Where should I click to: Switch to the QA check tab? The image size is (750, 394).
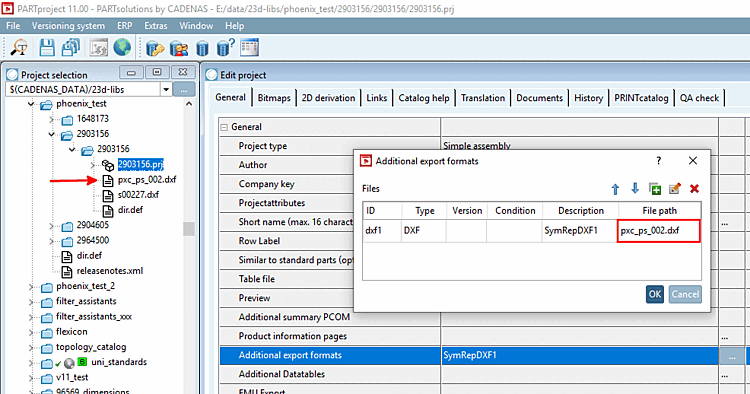coord(699,98)
